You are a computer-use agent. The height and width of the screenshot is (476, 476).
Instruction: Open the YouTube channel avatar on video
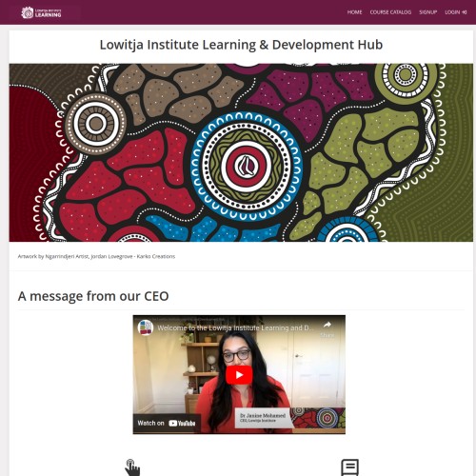pos(146,327)
